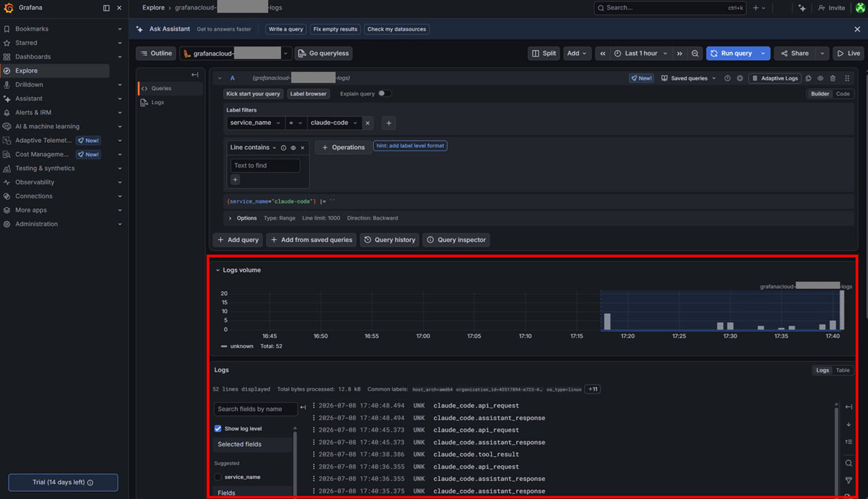The height and width of the screenshot is (499, 868).
Task: Switch query editor to Builder mode
Action: point(820,94)
